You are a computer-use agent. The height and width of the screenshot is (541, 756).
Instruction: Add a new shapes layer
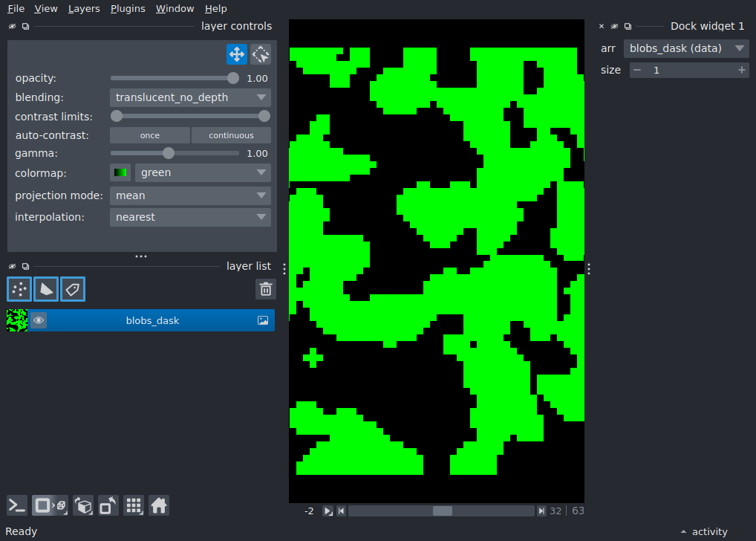pyautogui.click(x=46, y=289)
